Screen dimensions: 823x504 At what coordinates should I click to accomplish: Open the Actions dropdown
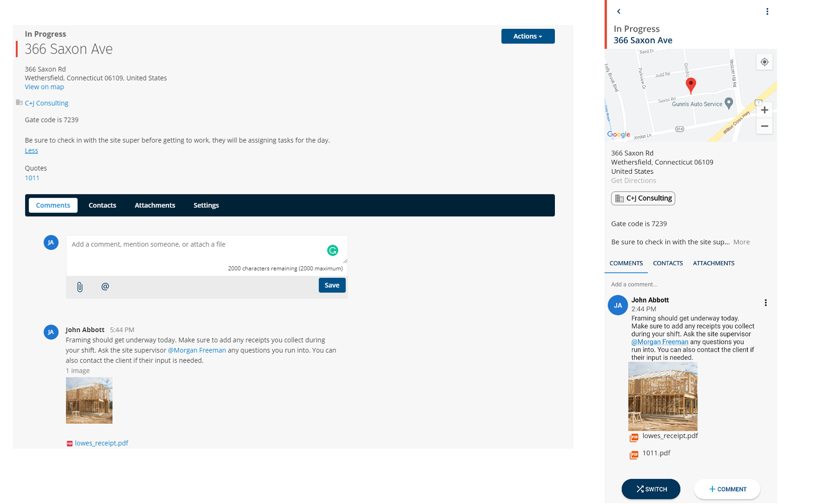(x=527, y=36)
